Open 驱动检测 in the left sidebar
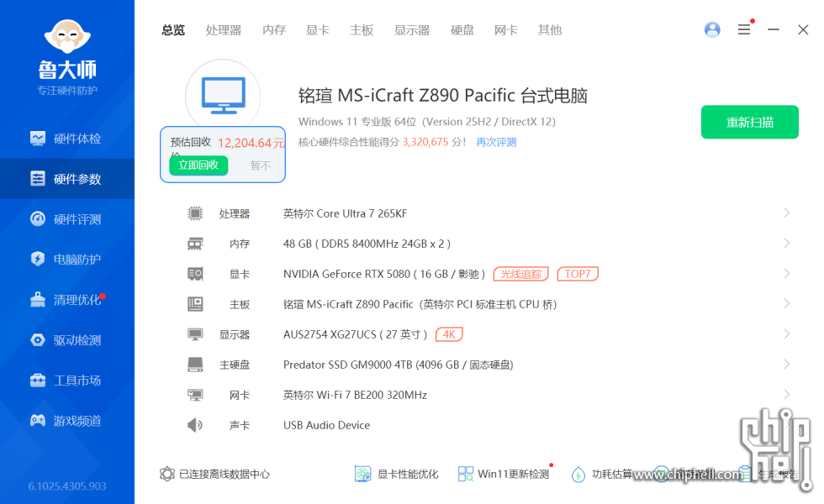The width and height of the screenshot is (824, 504). [67, 340]
